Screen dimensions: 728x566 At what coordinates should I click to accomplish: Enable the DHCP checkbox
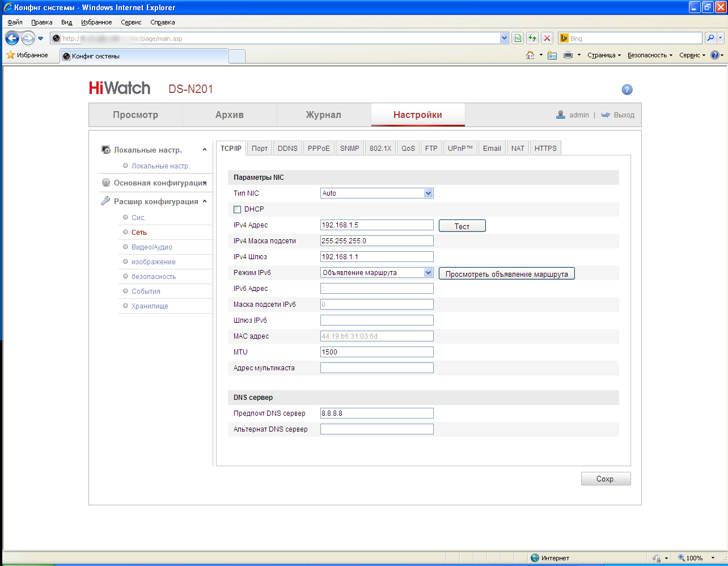[x=238, y=209]
